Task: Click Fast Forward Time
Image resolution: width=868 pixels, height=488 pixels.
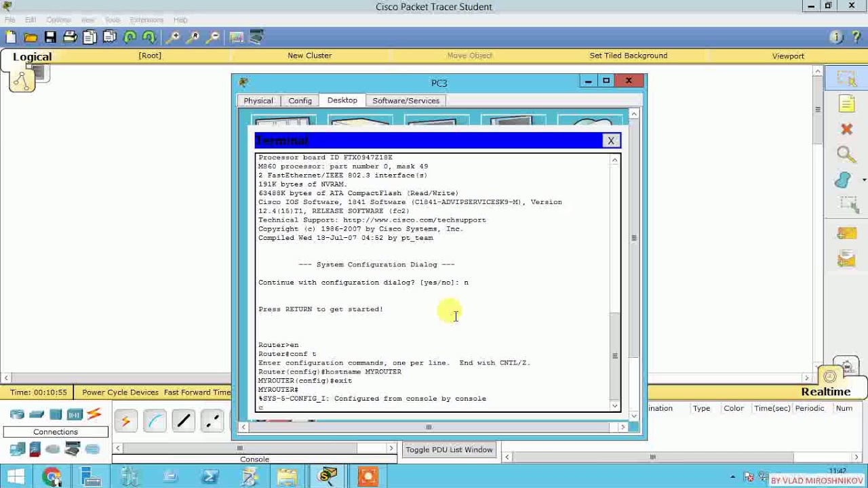Action: coord(197,392)
